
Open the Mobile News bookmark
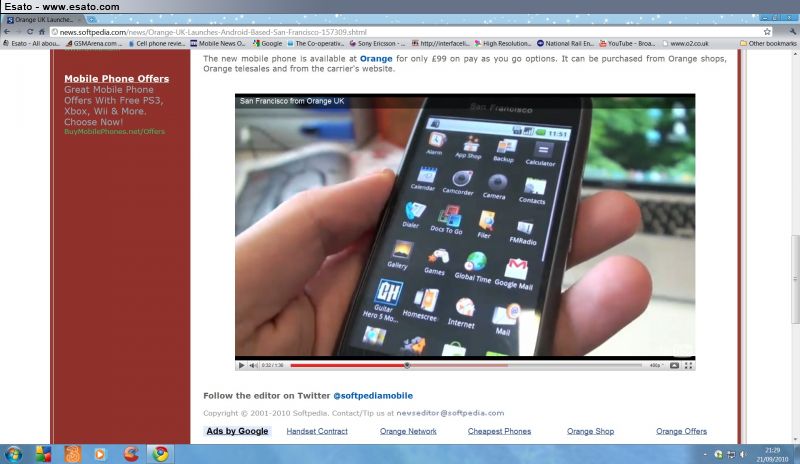coord(218,43)
